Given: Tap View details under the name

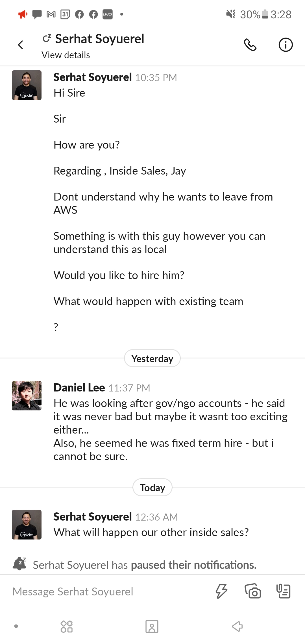Looking at the screenshot, I should pyautogui.click(x=66, y=55).
